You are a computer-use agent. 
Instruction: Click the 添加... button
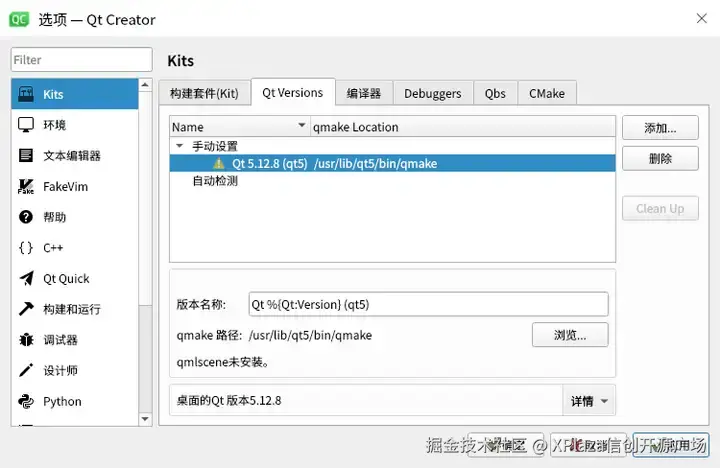(660, 128)
